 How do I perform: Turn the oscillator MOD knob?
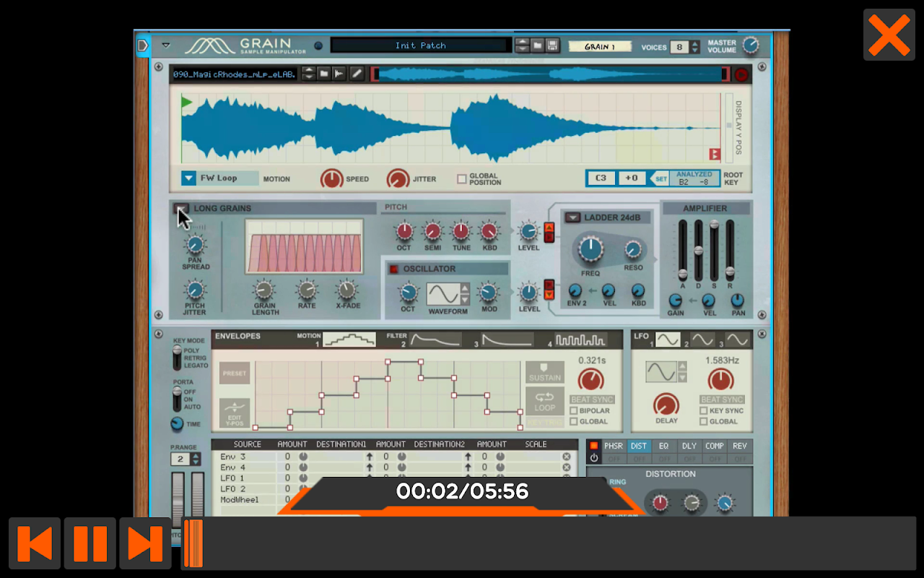[489, 293]
